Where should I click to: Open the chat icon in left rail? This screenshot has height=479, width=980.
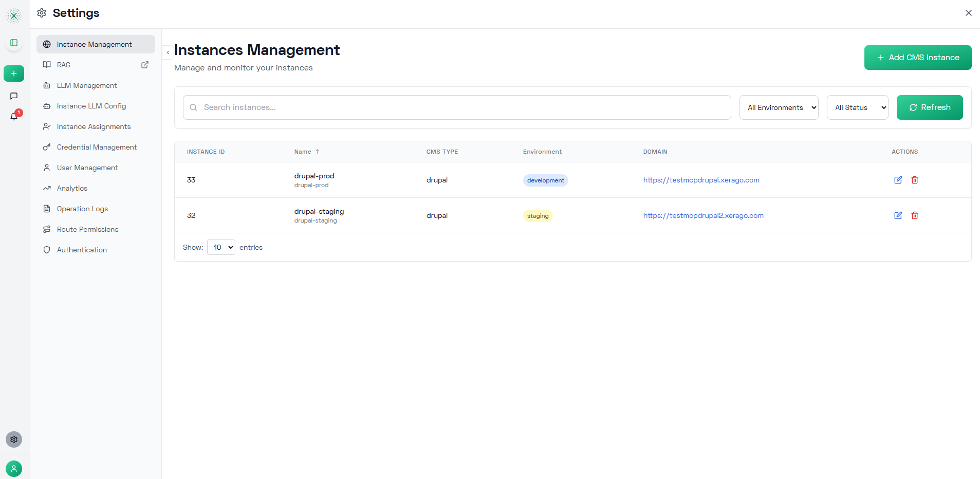14,96
